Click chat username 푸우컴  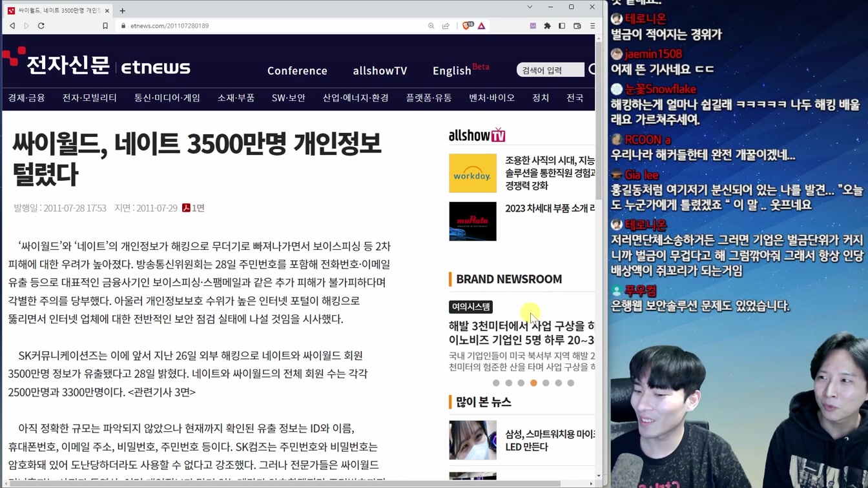(x=641, y=291)
